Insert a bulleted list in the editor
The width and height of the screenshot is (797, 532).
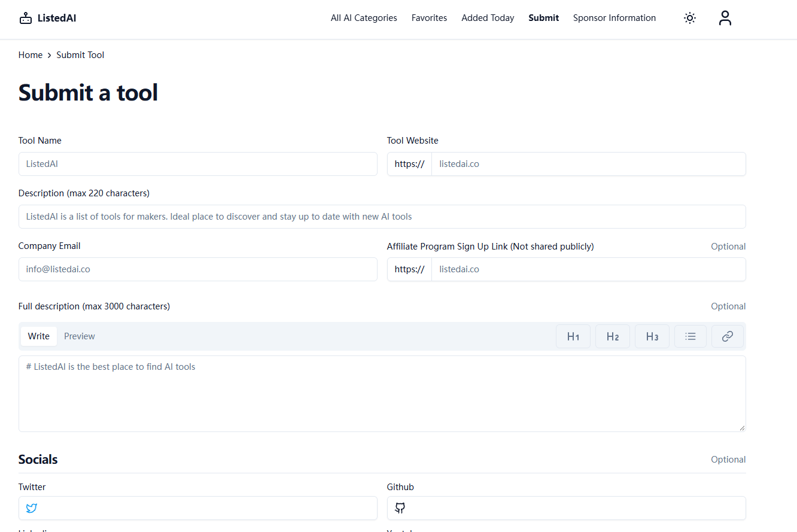[690, 336]
